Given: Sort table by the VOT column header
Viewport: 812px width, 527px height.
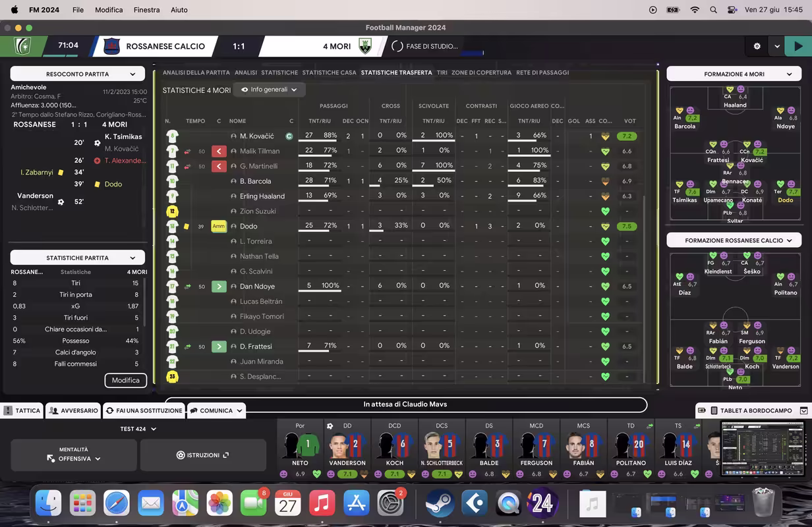Looking at the screenshot, I should point(629,121).
